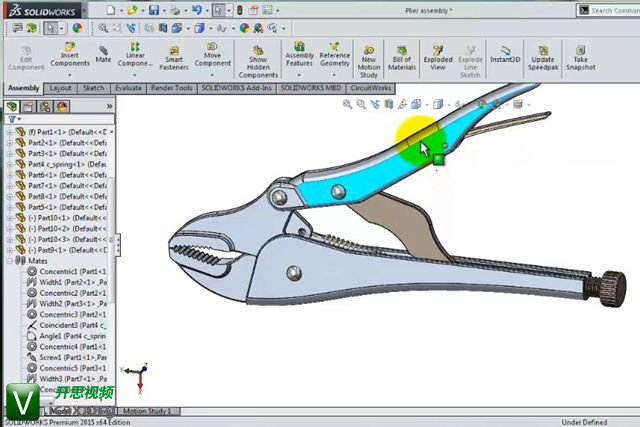Start a New Motion Study
Viewport: 640px width, 427px height.
point(369,62)
